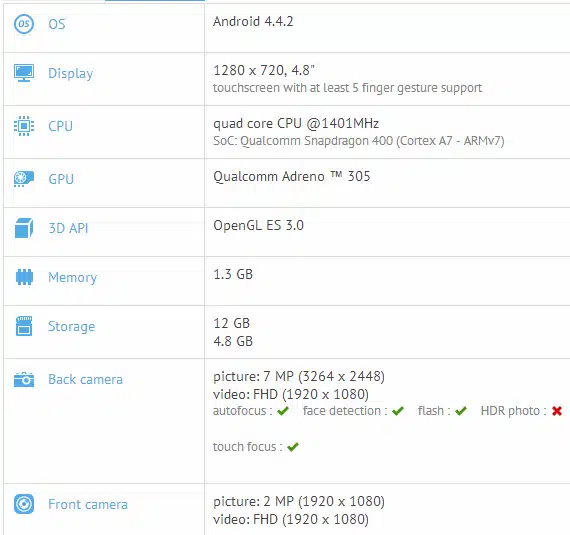Click the CPU chip icon
This screenshot has width=570, height=535.
(x=24, y=126)
